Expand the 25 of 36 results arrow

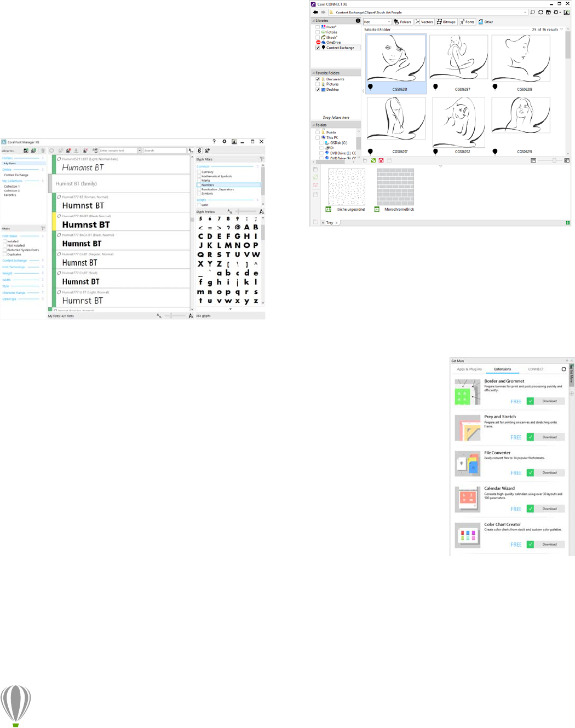pyautogui.click(x=561, y=30)
